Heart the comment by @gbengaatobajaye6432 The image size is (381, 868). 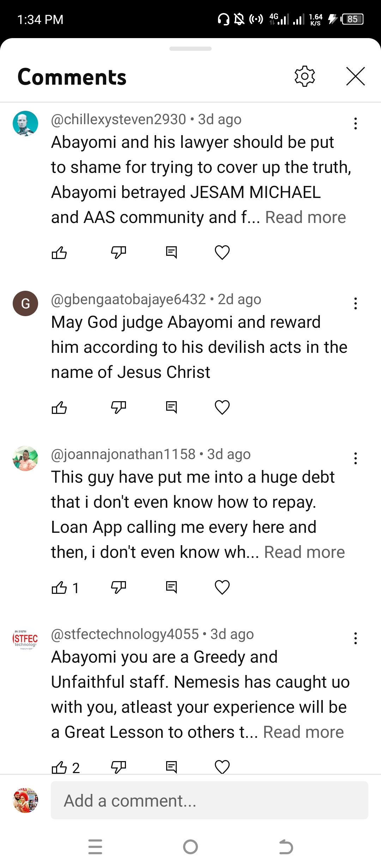(222, 408)
